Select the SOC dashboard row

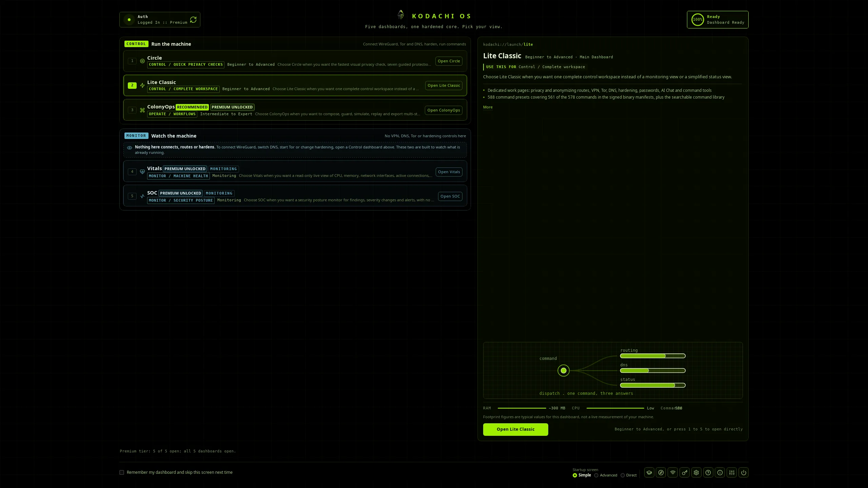[295, 196]
